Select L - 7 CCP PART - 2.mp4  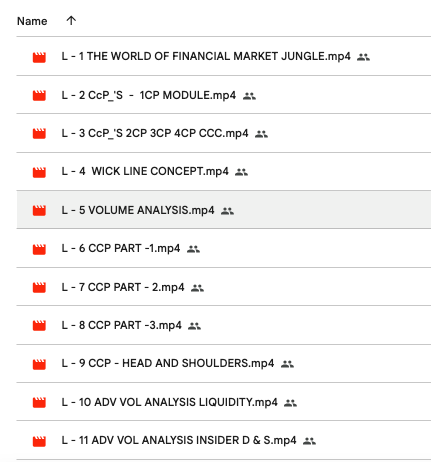click(x=224, y=287)
